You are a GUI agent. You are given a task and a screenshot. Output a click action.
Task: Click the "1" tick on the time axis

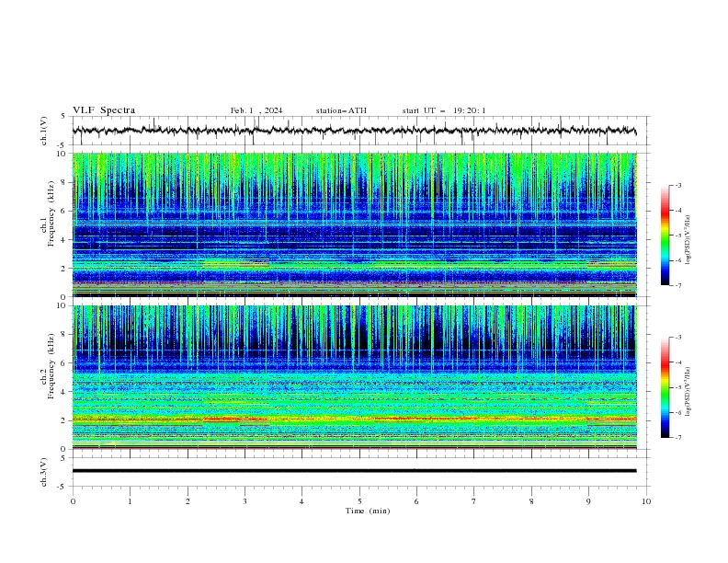130,501
